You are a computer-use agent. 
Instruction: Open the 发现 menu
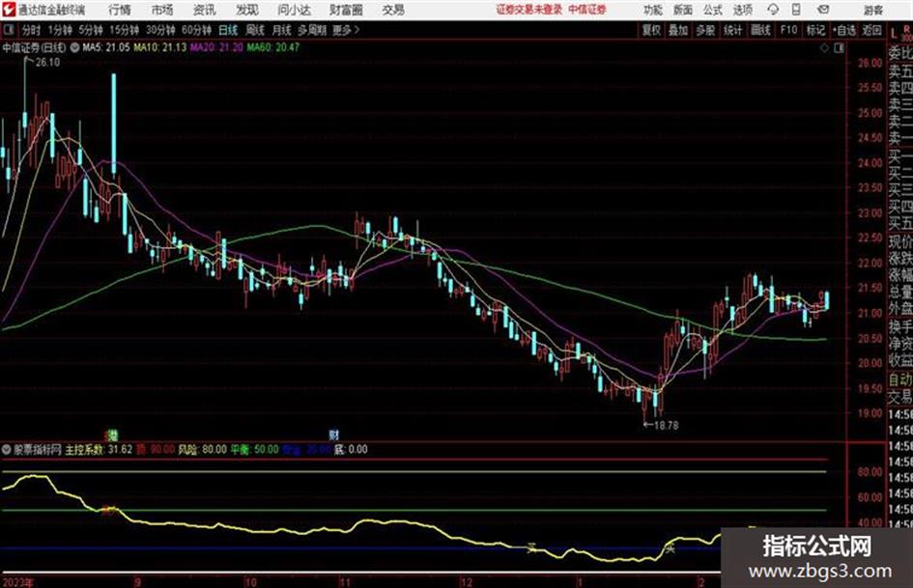click(247, 10)
